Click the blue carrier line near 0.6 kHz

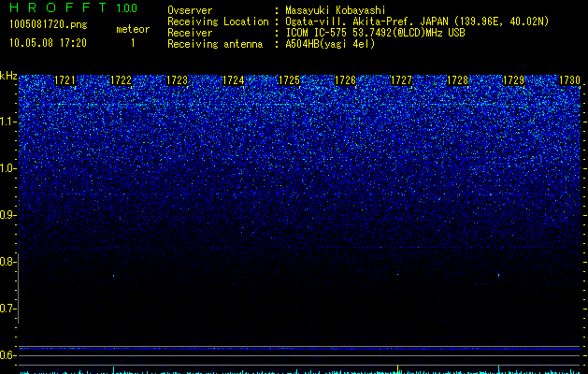click(299, 349)
